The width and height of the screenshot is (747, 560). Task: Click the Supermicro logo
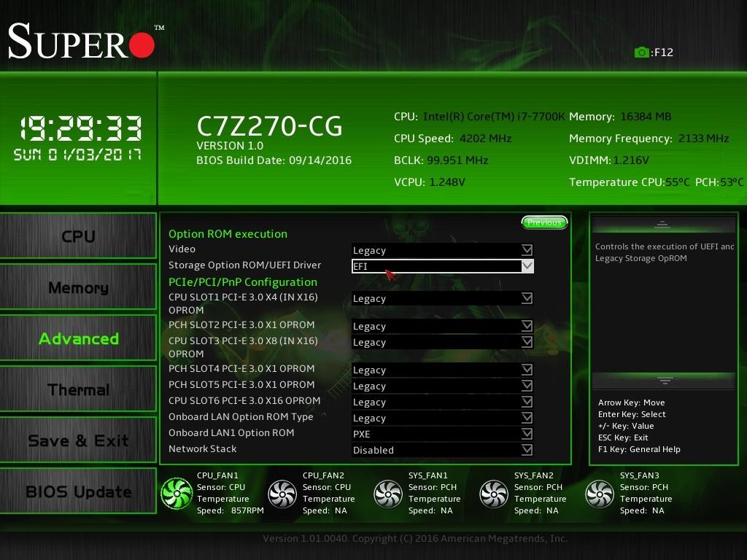[x=82, y=42]
